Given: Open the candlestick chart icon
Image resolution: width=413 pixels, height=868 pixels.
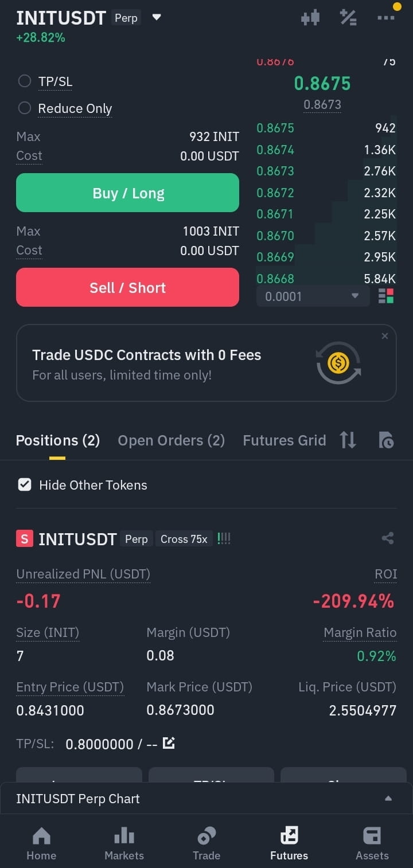Looking at the screenshot, I should (310, 18).
